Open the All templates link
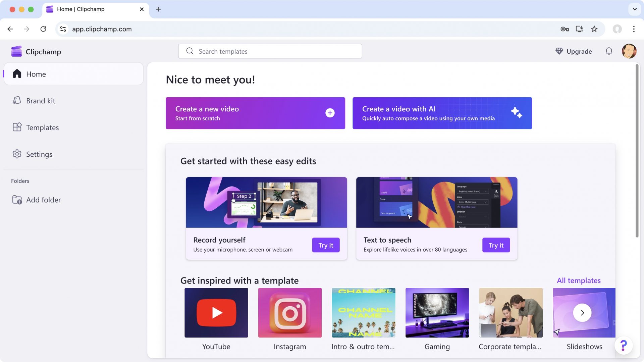 click(578, 280)
